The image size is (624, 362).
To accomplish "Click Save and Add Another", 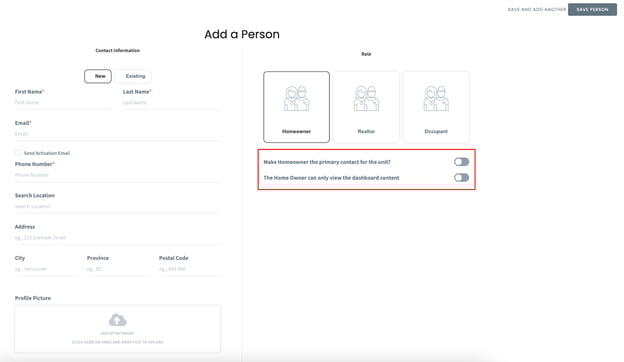I will point(536,9).
